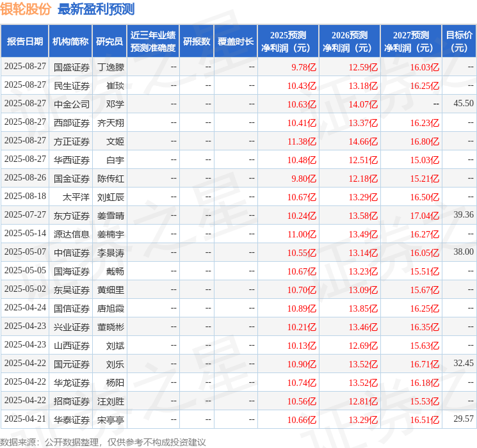Screen dimensions: 477x448
Task: Click analyst 齐天翔 cell
Action: (111, 123)
